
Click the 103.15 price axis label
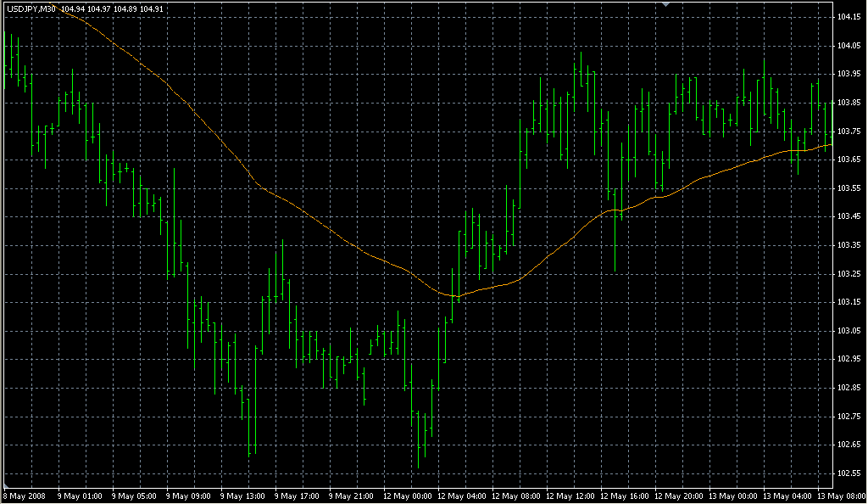[x=849, y=302]
